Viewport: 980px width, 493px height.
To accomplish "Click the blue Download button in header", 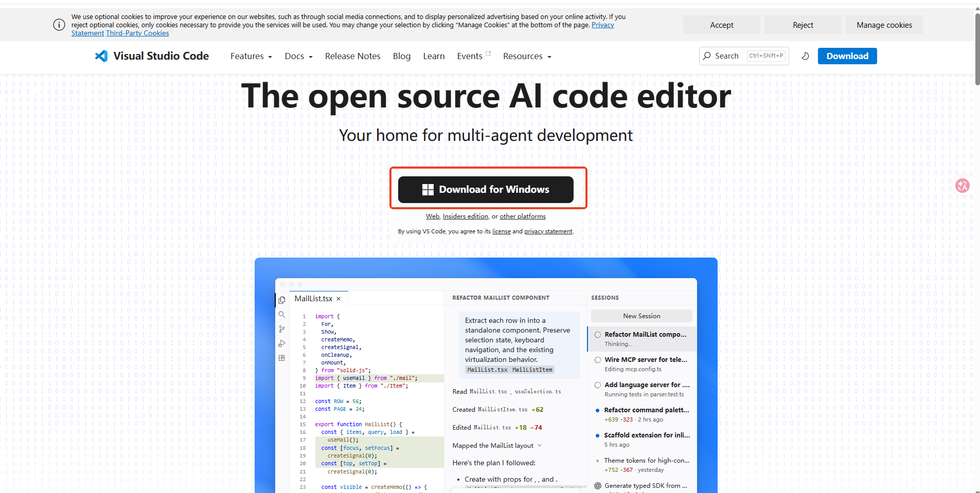I will pos(847,56).
